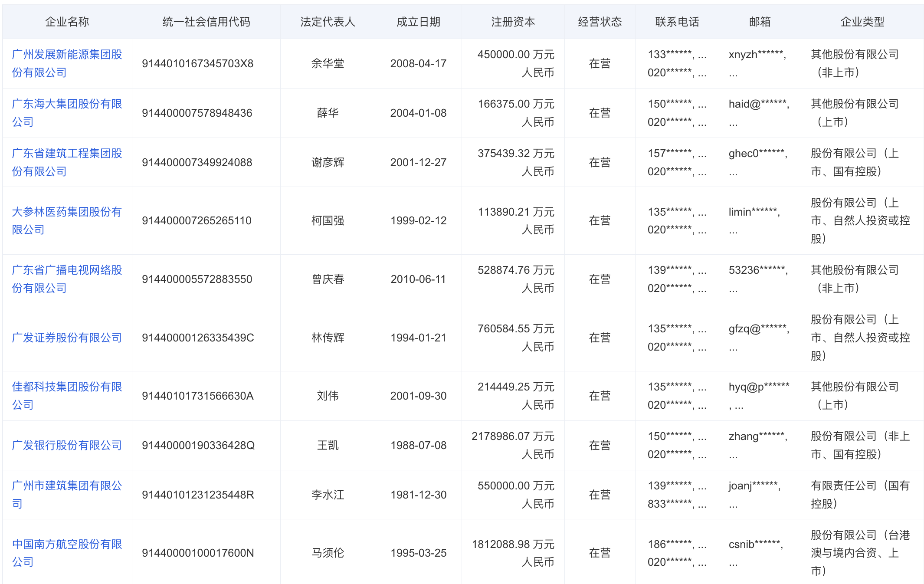
Task: Click registered capital 2178986.07 万元
Action: click(x=513, y=436)
